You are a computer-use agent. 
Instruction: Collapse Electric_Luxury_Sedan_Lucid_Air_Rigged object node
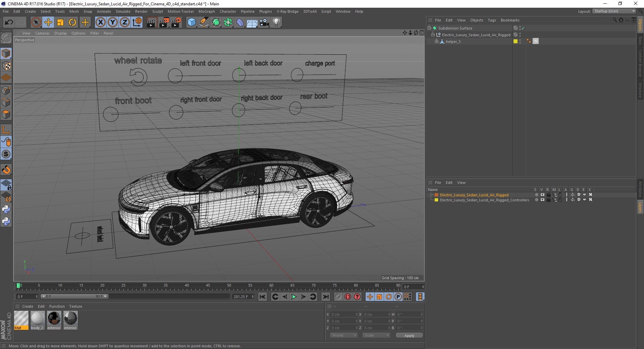tap(433, 35)
